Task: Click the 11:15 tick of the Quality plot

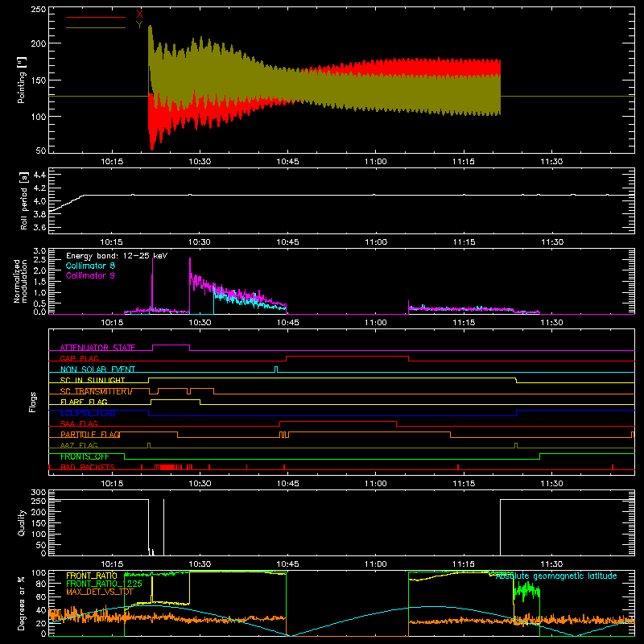Action: tap(464, 564)
